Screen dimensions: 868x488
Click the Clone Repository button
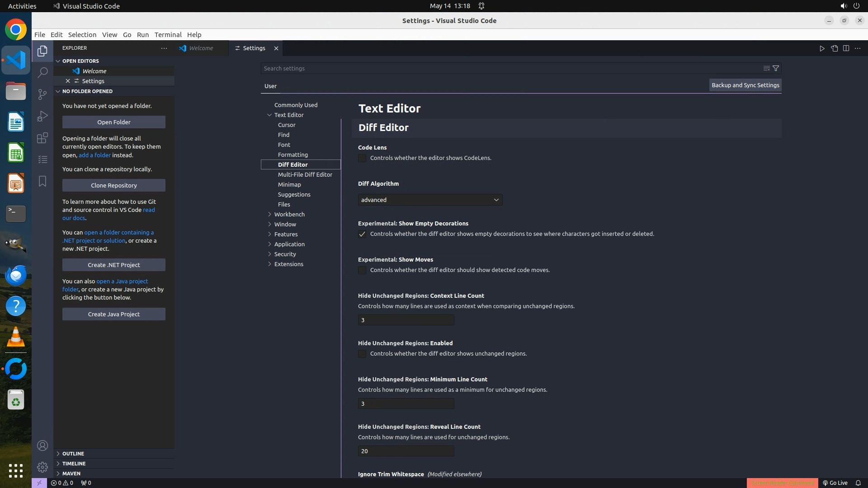(113, 185)
